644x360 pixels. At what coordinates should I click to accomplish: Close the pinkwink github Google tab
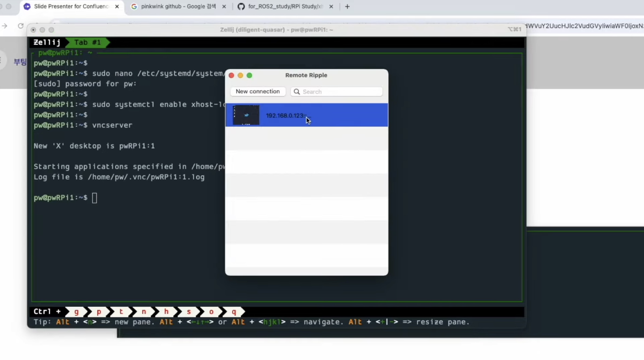[224, 6]
